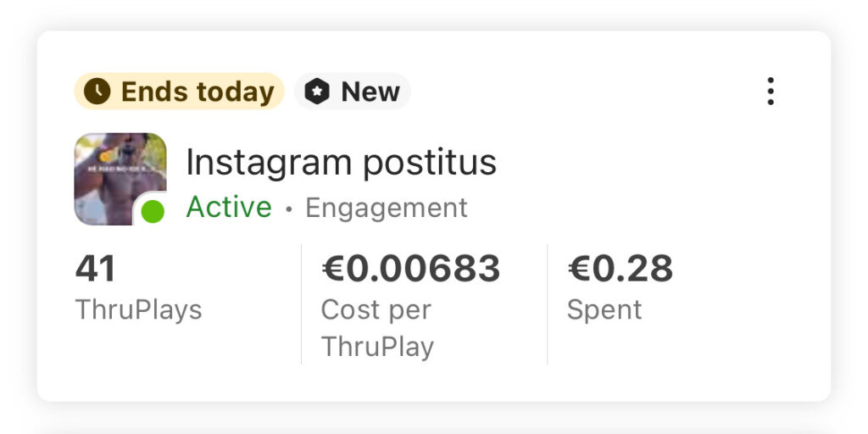The image size is (868, 434).
Task: Click the Active status label
Action: 229,208
